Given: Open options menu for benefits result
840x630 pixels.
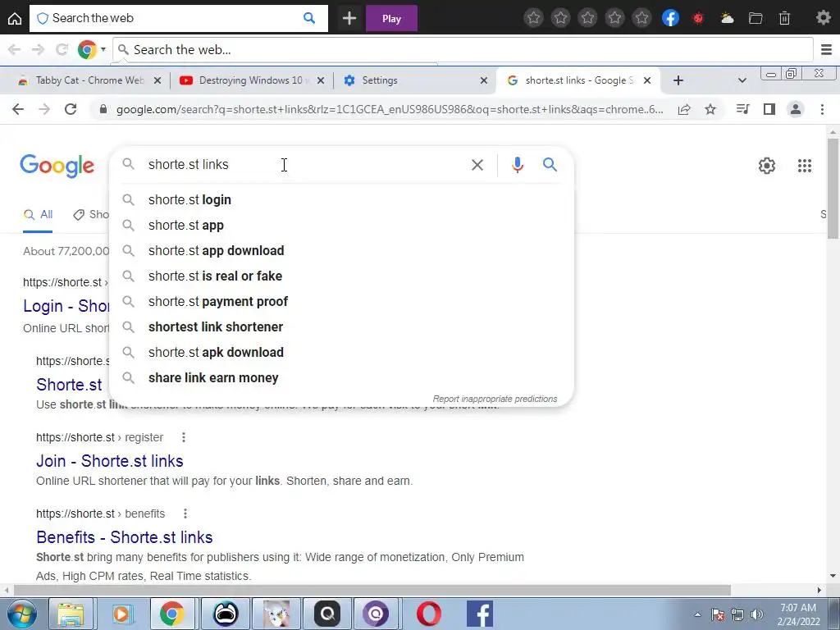Looking at the screenshot, I should pos(185,514).
